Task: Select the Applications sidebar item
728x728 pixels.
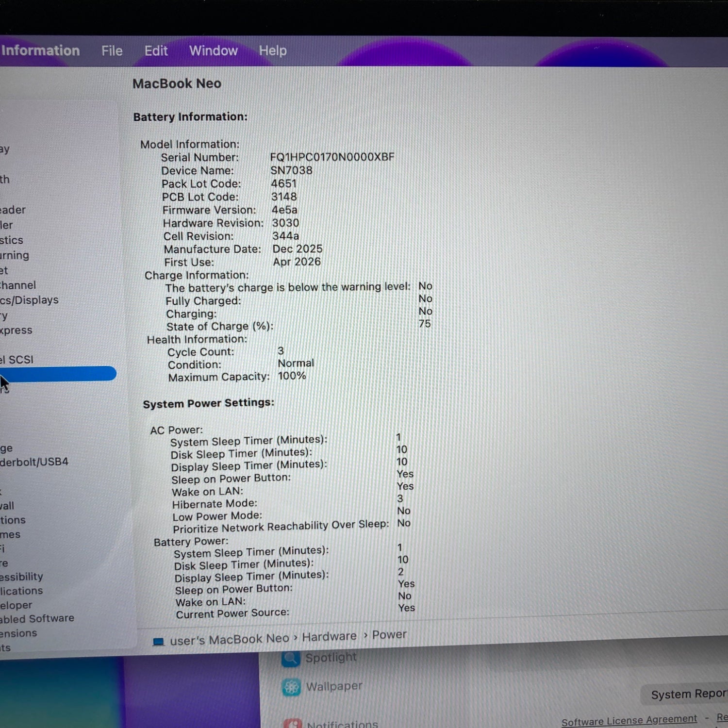Action: pyautogui.click(x=21, y=591)
